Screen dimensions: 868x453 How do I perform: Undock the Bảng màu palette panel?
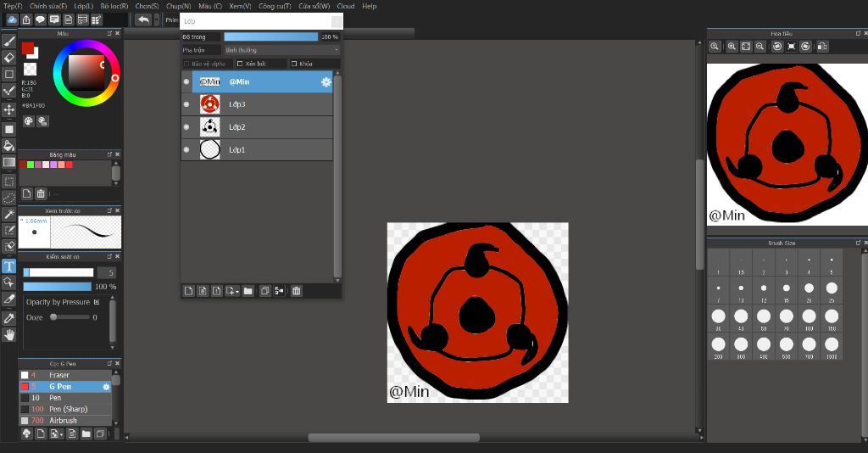109,154
